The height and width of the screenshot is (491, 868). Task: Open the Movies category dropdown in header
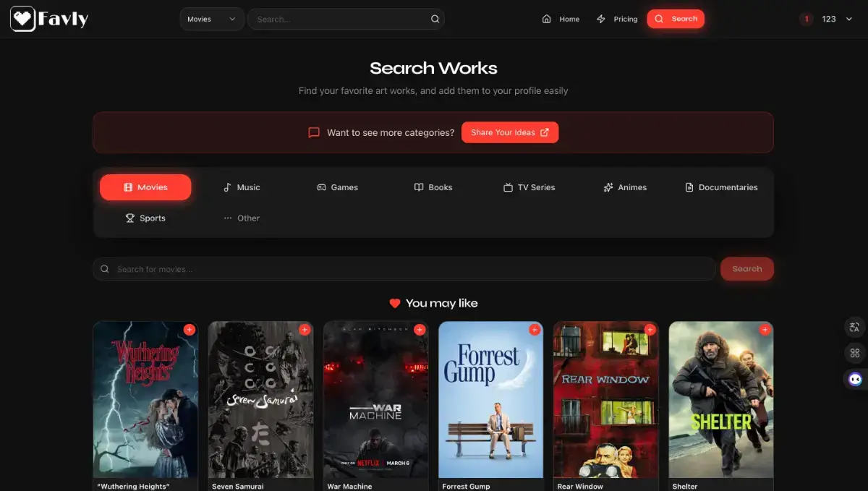[212, 20]
